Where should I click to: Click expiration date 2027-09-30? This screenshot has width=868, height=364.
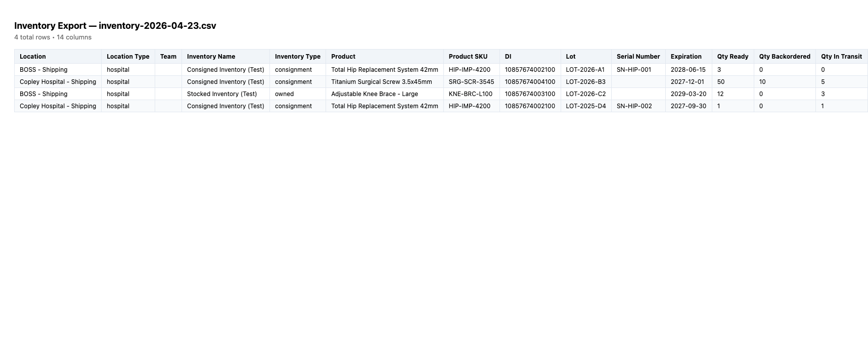pos(689,106)
